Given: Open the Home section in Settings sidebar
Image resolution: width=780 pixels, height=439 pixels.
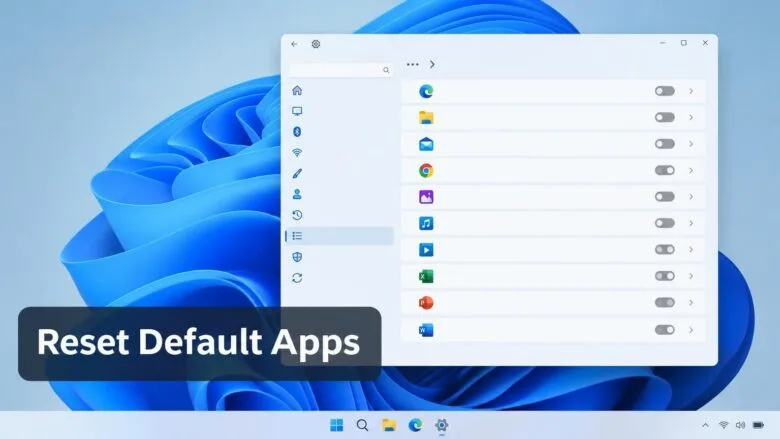Looking at the screenshot, I should [x=297, y=90].
